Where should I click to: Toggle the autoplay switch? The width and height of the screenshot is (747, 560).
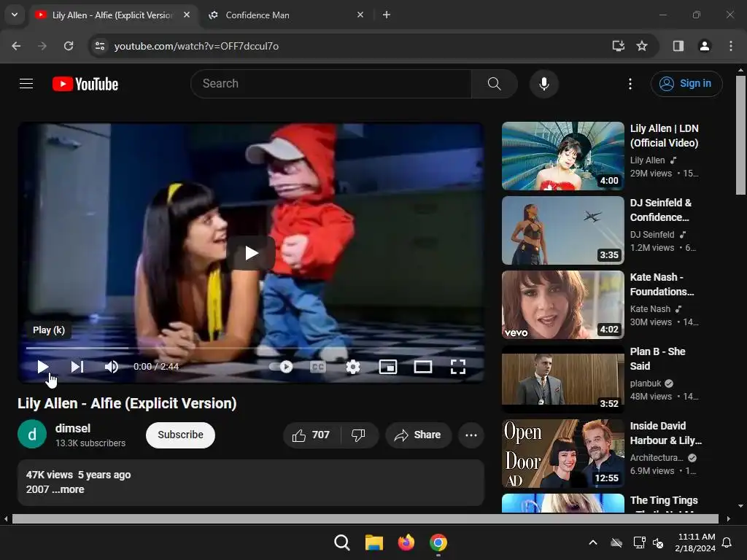[281, 367]
